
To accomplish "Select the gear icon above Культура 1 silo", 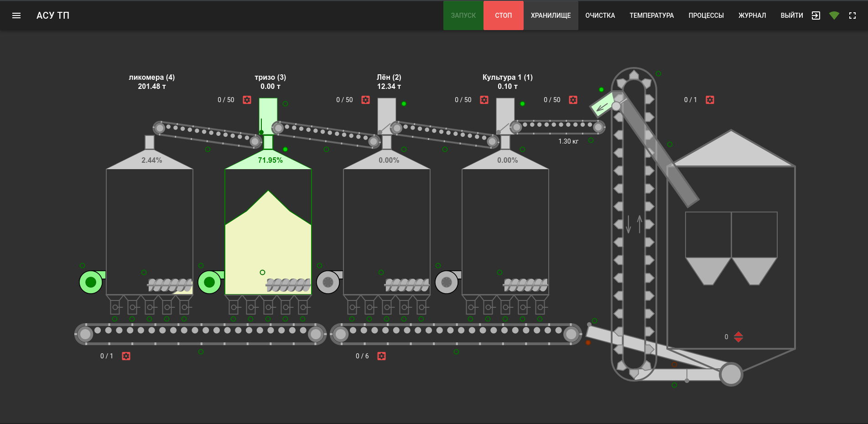I will pos(572,100).
